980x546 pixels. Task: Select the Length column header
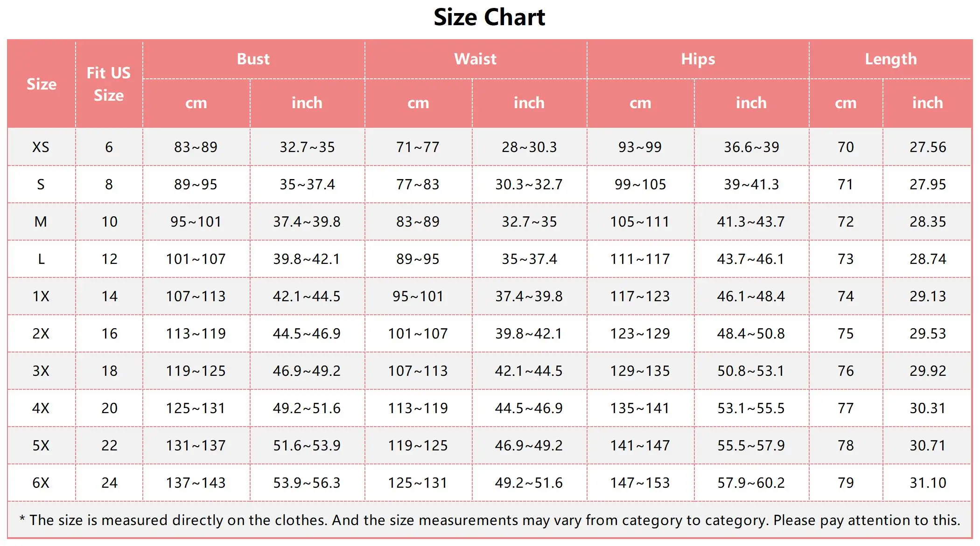pos(891,59)
